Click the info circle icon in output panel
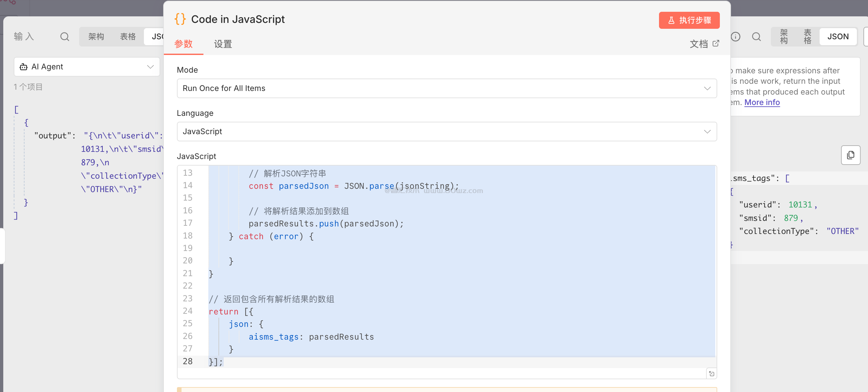 pos(736,36)
